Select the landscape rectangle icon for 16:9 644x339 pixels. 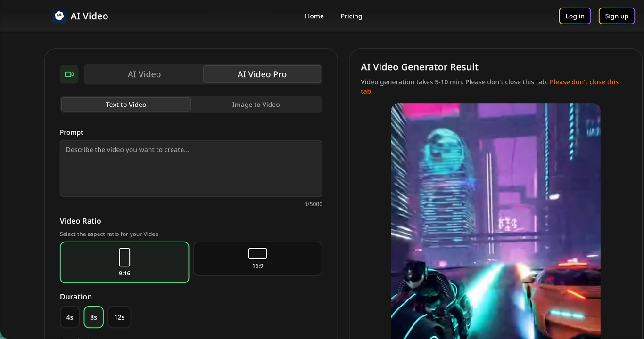click(257, 254)
